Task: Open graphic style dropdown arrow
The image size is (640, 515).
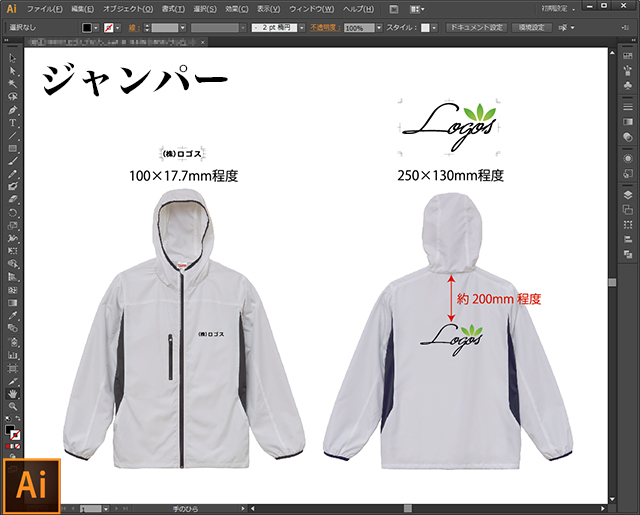Action: click(x=434, y=28)
